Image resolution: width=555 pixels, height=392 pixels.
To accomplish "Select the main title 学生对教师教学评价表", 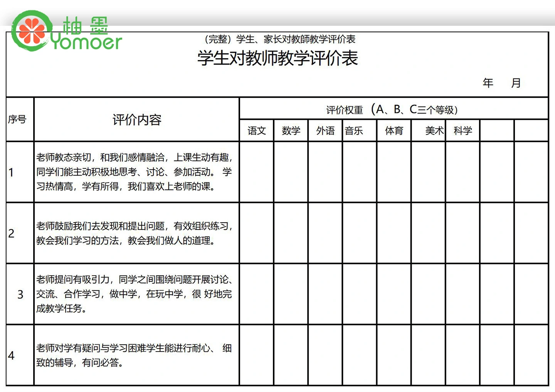I will tap(277, 59).
